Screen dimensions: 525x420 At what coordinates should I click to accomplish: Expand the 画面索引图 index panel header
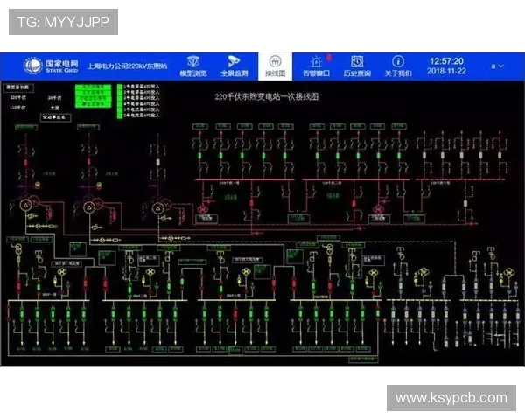(17, 87)
